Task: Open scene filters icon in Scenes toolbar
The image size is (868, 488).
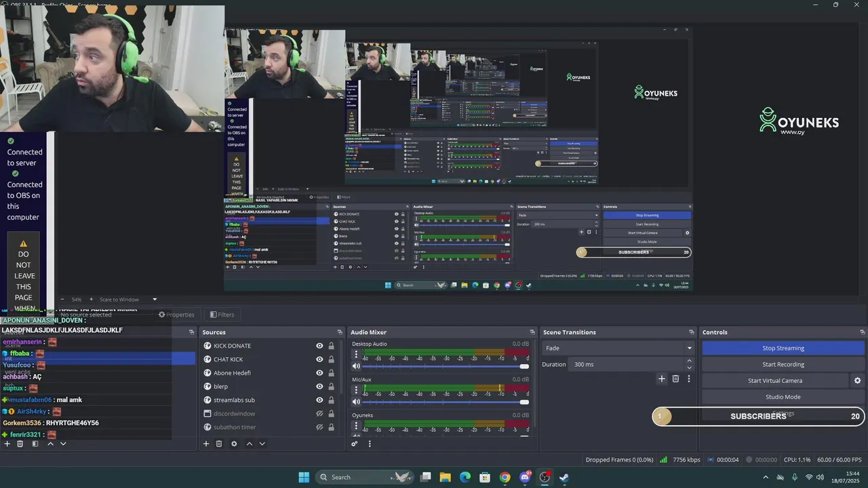Action: tap(35, 444)
